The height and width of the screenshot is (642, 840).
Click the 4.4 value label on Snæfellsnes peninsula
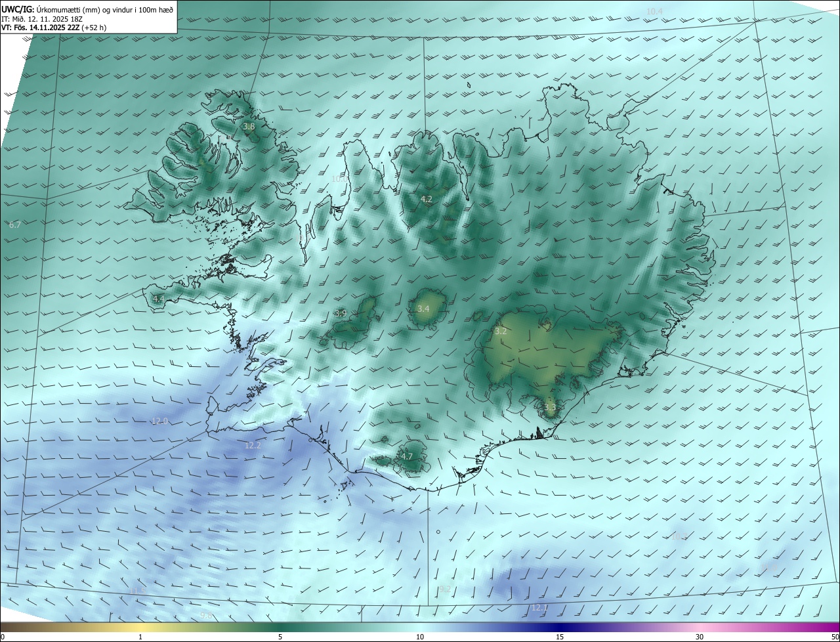point(158,299)
